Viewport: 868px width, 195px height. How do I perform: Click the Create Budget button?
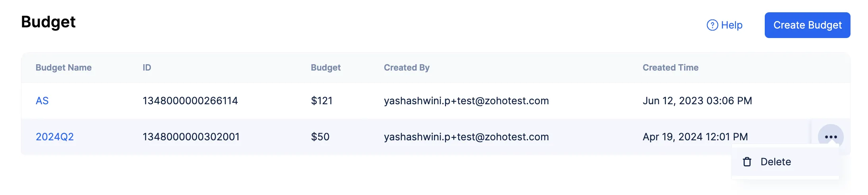click(x=807, y=25)
